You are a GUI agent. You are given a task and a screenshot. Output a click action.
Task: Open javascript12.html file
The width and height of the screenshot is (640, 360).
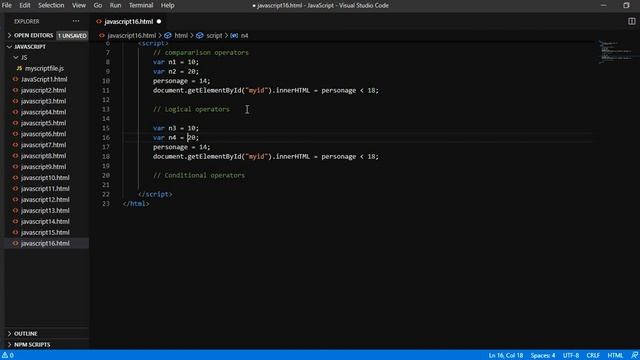tap(45, 200)
